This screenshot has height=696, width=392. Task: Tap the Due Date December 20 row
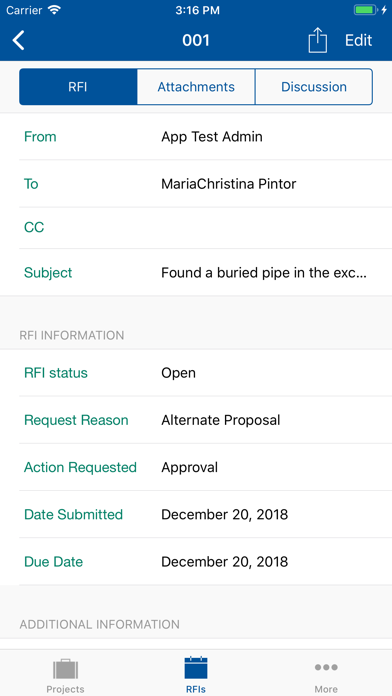coord(206,562)
